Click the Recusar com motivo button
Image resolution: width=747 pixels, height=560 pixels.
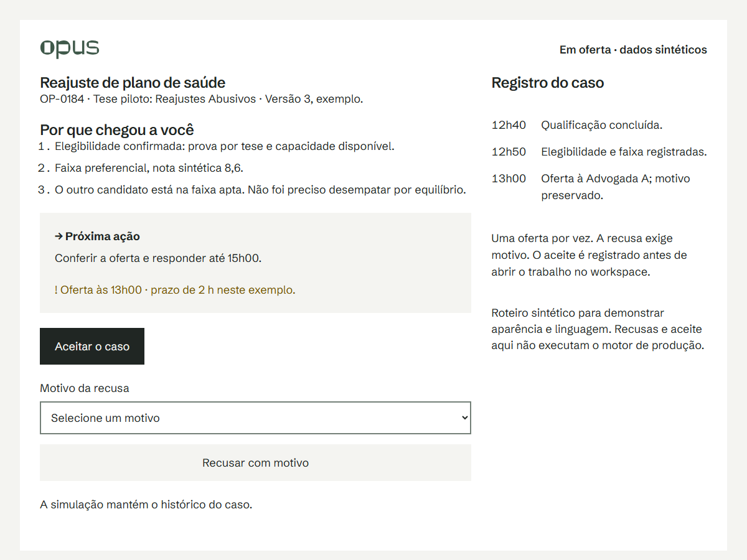point(255,462)
